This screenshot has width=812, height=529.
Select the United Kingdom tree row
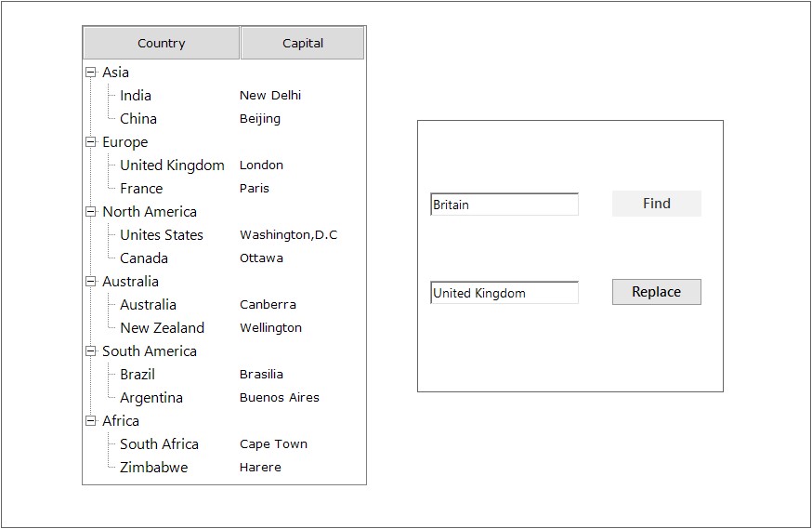click(172, 165)
